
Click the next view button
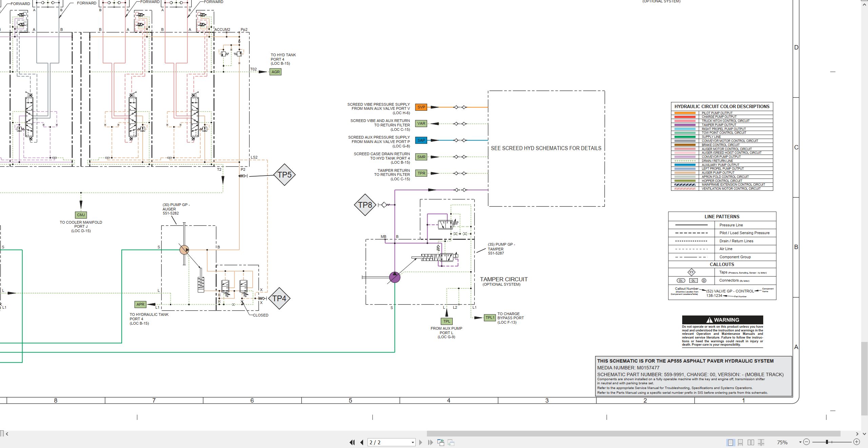tap(451, 442)
